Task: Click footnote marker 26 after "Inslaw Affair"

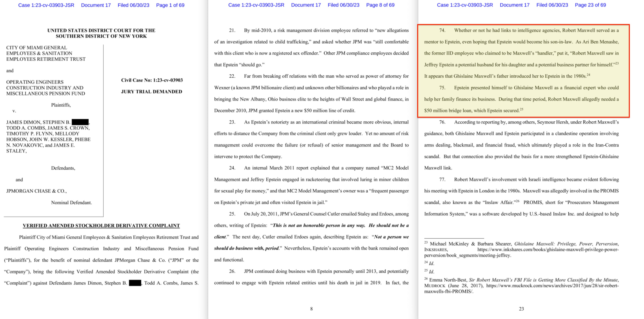Action: click(518, 201)
